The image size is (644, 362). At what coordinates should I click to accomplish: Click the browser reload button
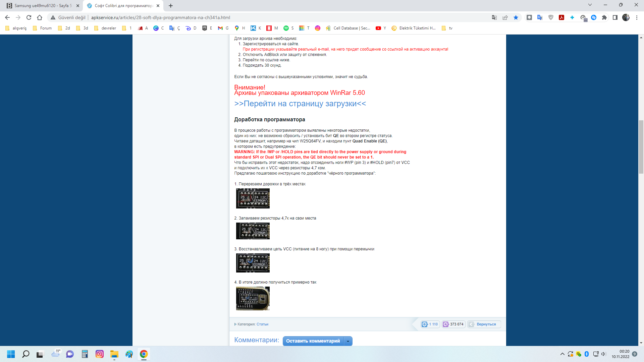coord(29,17)
